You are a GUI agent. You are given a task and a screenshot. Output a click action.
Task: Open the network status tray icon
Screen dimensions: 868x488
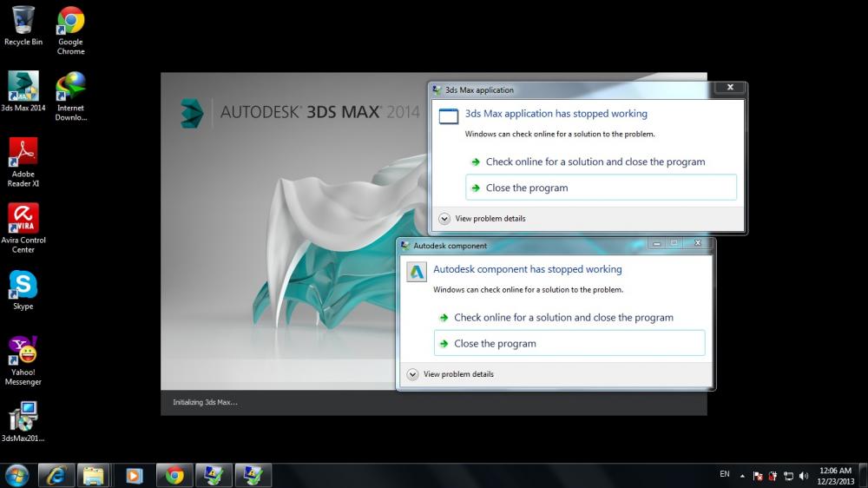[788, 476]
